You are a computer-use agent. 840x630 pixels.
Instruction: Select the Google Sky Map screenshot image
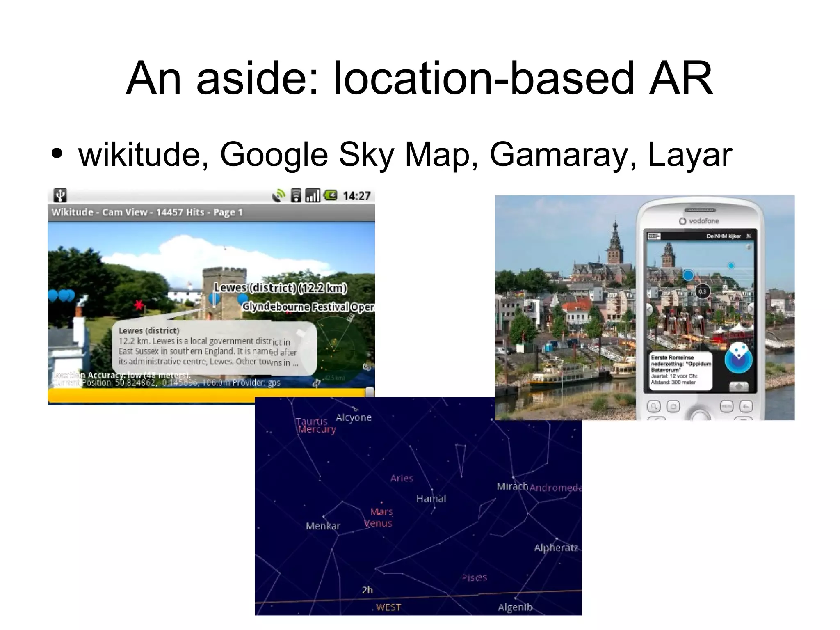click(418, 506)
